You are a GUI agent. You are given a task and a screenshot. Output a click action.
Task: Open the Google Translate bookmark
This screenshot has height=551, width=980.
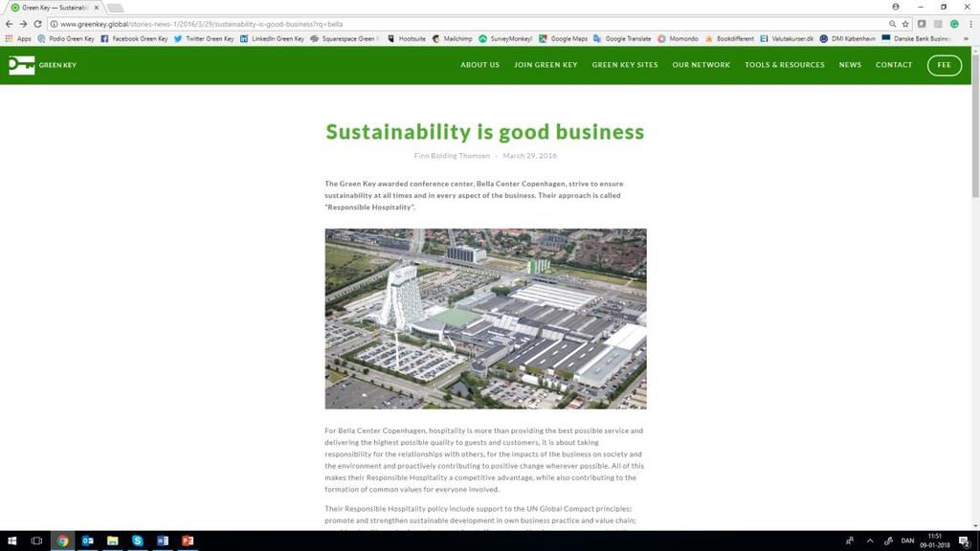click(622, 38)
